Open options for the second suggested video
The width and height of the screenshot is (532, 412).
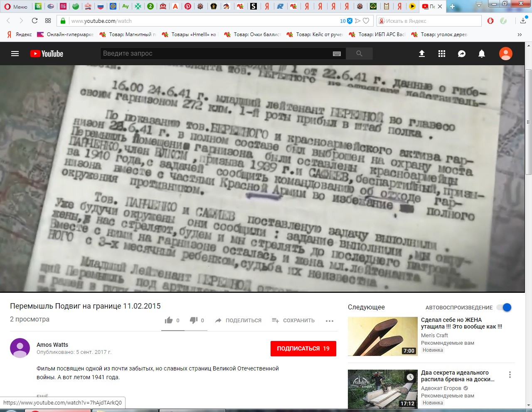(x=510, y=375)
